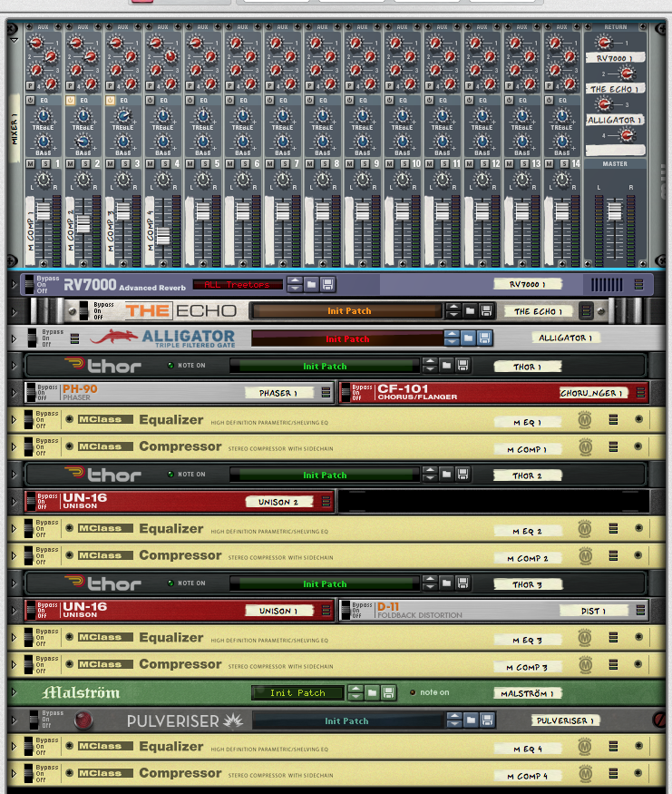
Task: Click the 'M EQ 4' name label
Action: pos(527,749)
